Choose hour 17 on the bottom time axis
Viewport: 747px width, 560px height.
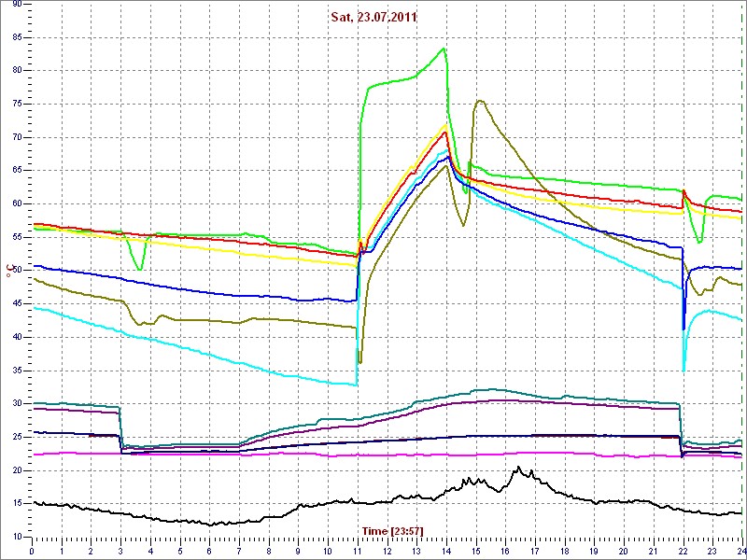coord(535,551)
